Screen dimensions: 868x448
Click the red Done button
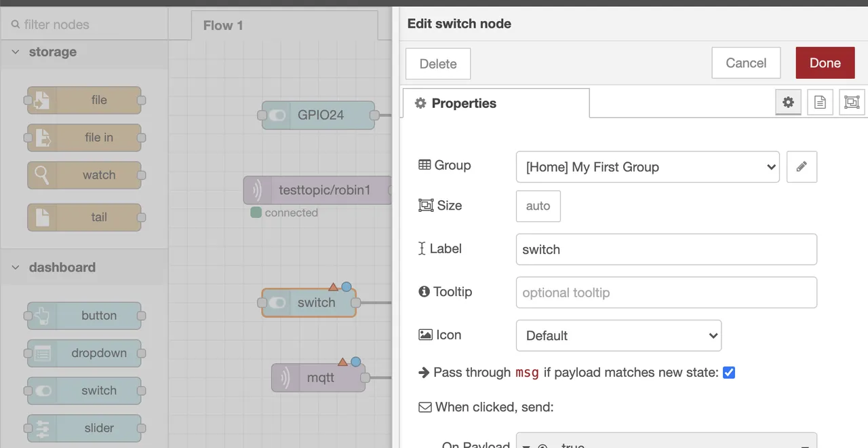825,63
